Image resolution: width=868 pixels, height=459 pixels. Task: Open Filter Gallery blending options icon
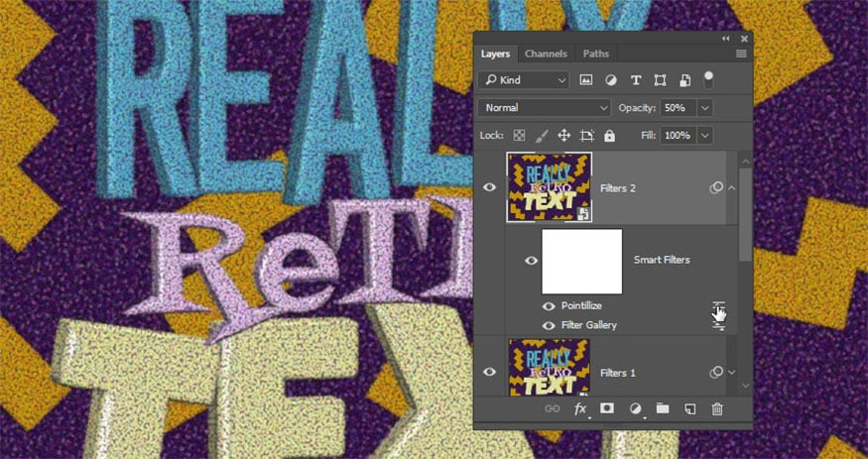(x=718, y=326)
